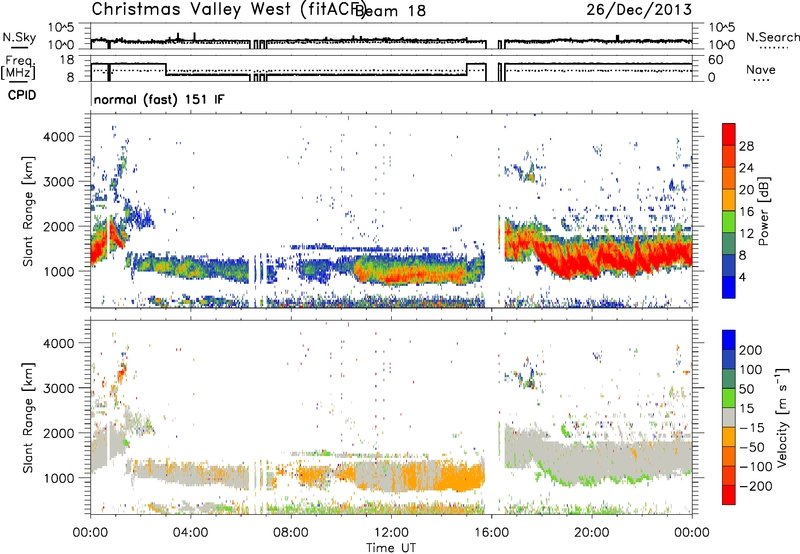Click the "08:00" time axis label
This screenshot has width=800, height=554.
(x=291, y=533)
